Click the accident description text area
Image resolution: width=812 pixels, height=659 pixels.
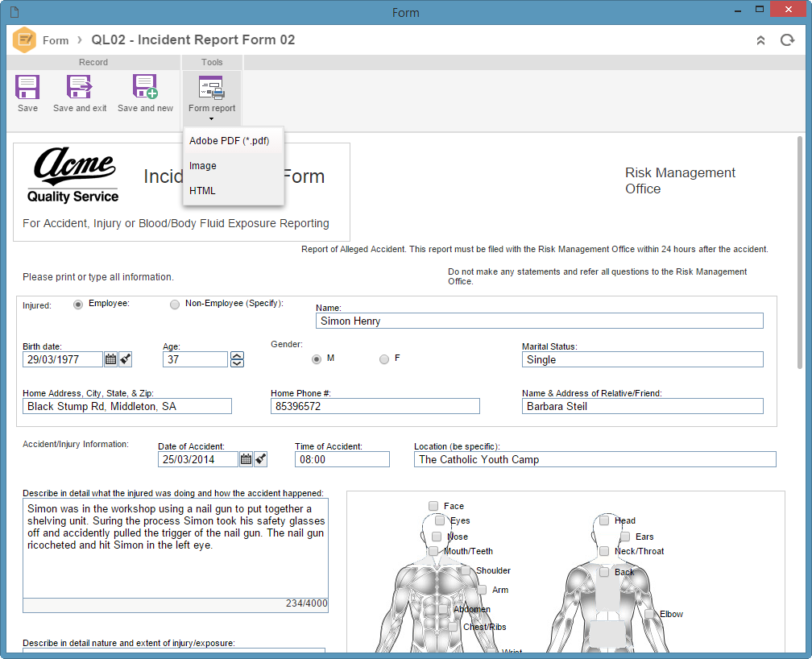point(175,548)
